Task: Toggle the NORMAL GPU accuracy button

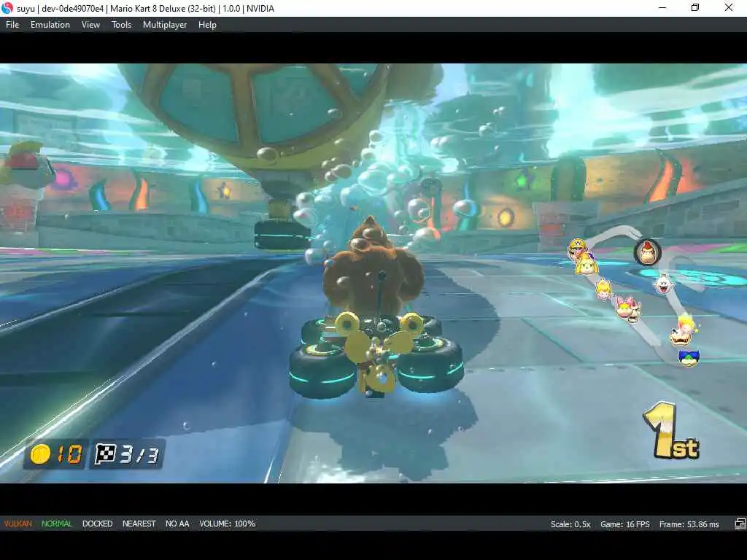Action: click(x=57, y=524)
